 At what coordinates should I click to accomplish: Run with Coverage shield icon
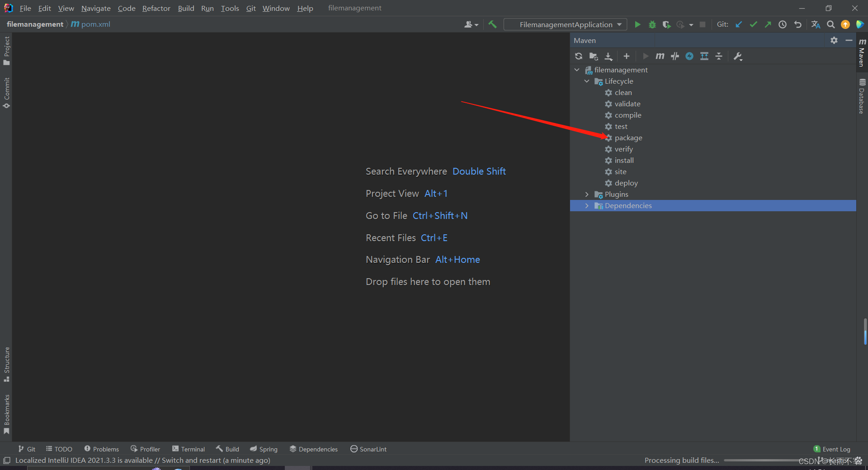pos(666,24)
